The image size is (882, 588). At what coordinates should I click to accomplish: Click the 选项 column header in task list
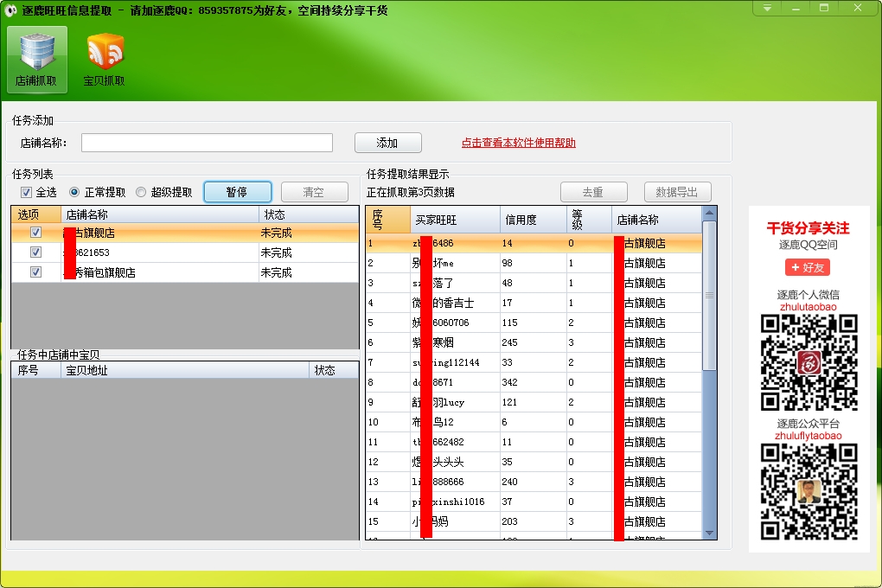click(x=36, y=214)
